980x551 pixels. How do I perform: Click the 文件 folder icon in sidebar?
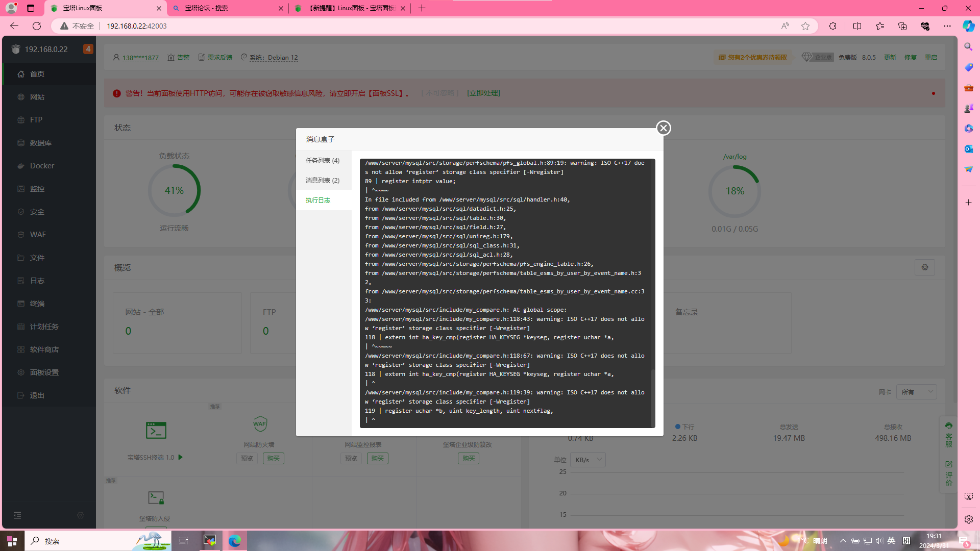coord(21,258)
